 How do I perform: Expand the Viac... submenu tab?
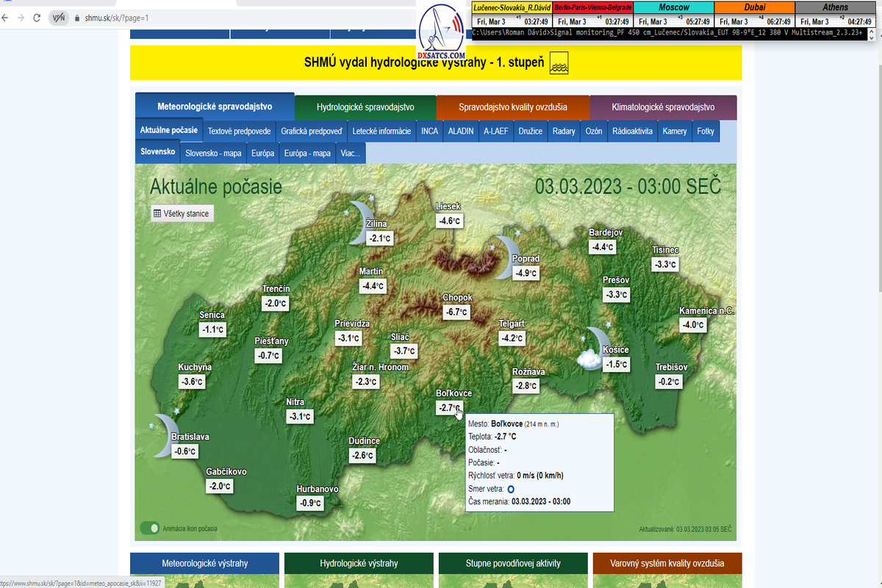(351, 154)
